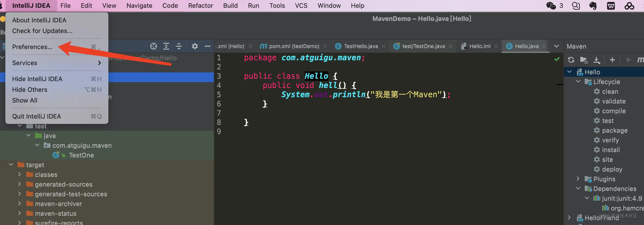Click line number 5 in gutter

click(219, 95)
